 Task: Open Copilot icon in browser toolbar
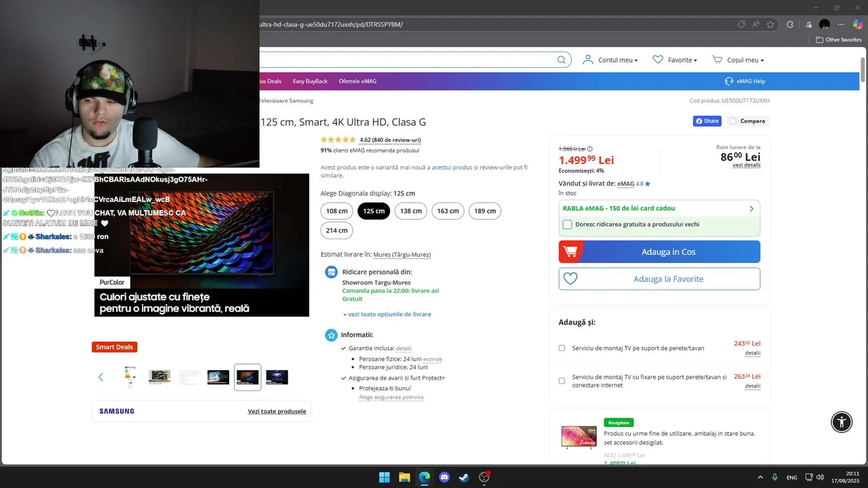tap(857, 24)
